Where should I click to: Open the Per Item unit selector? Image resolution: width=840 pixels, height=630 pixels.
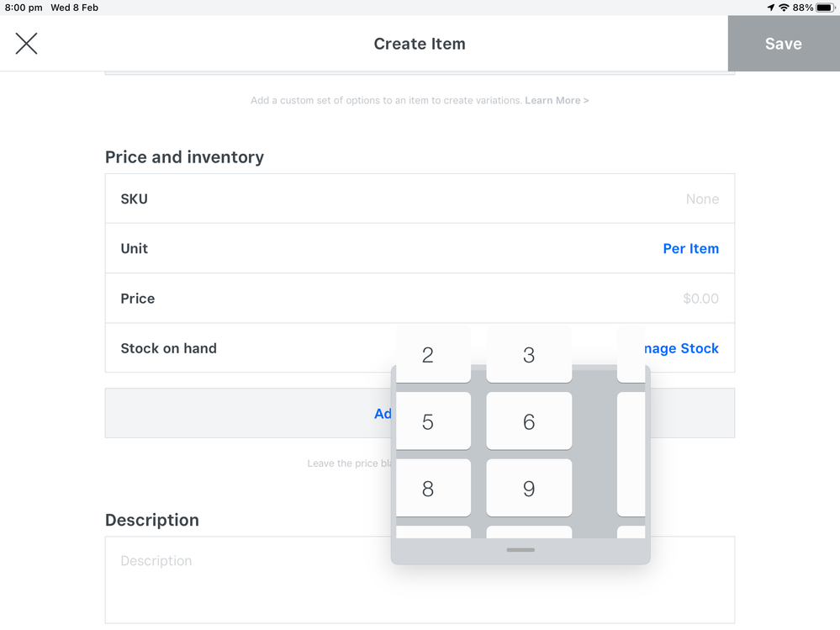[x=690, y=249]
